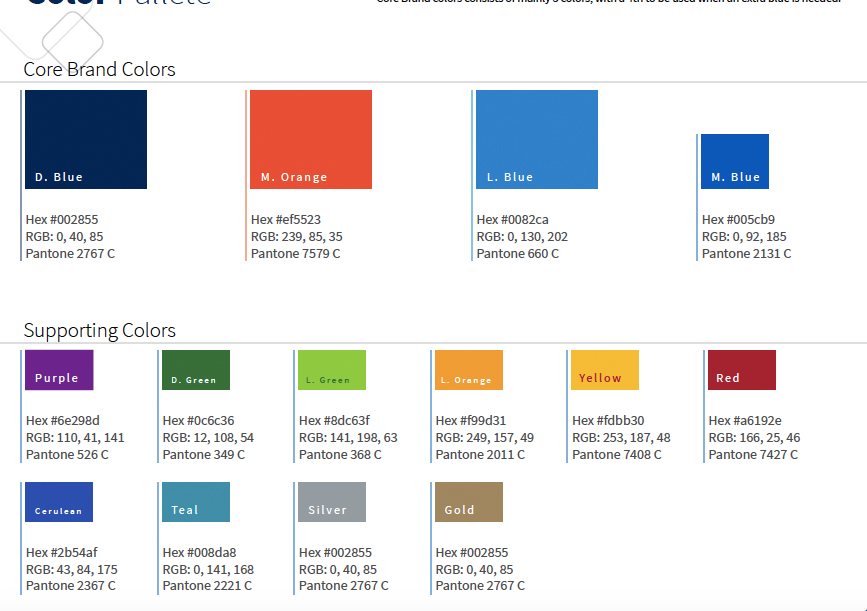The width and height of the screenshot is (867, 611).
Task: Pick the Silver color swatch
Action: [x=332, y=502]
